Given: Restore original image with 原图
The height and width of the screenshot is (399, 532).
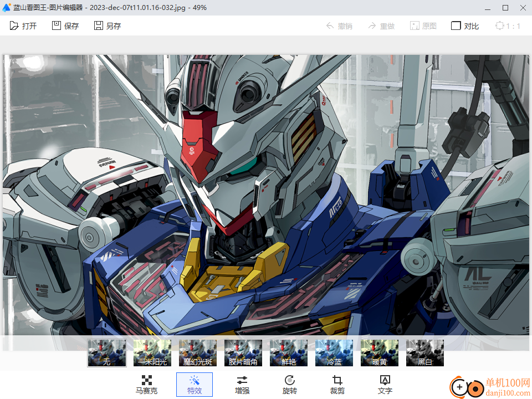Looking at the screenshot, I should (423, 26).
